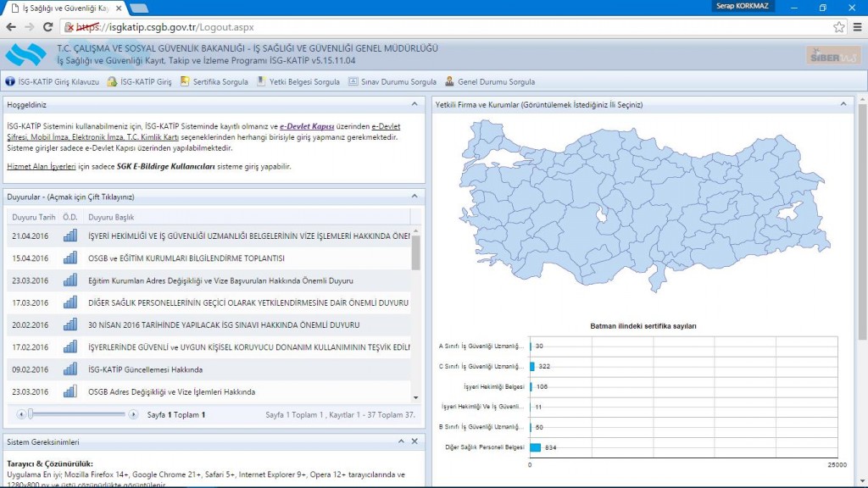The image size is (868, 488).
Task: Go back using browser back arrow
Action: pos(11,26)
